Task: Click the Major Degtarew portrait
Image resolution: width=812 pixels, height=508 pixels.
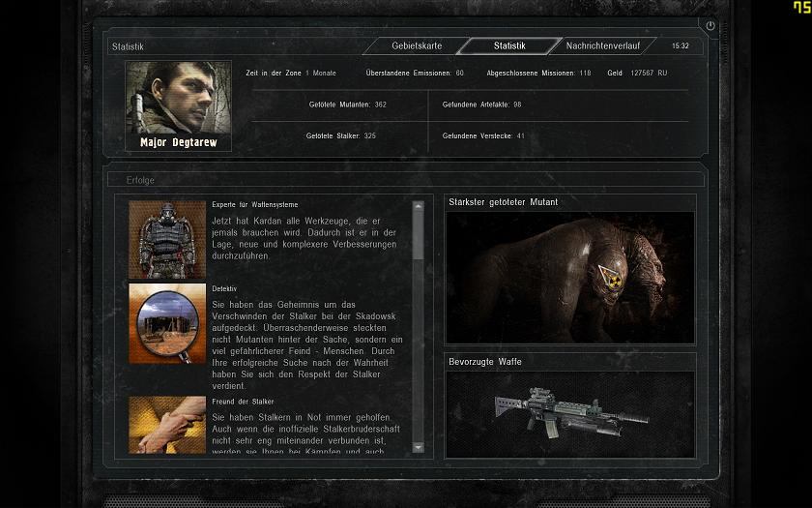Action: click(178, 98)
